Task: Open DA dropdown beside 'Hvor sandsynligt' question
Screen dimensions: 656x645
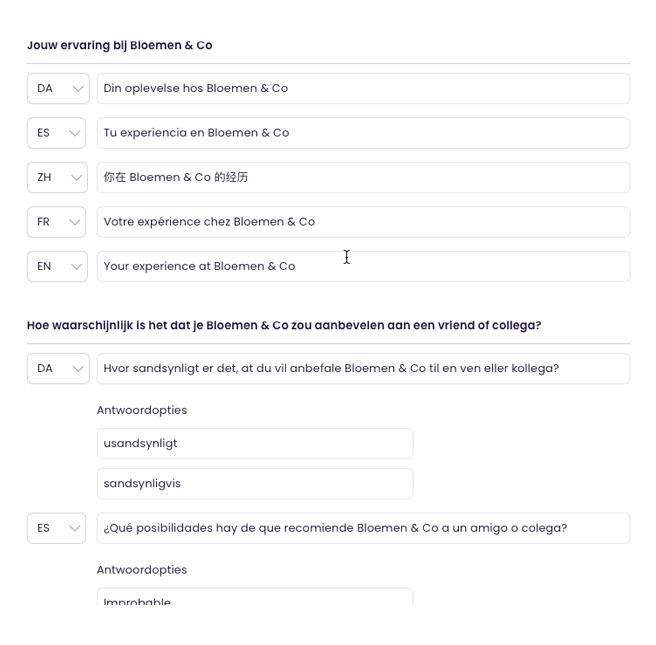Action: (57, 368)
